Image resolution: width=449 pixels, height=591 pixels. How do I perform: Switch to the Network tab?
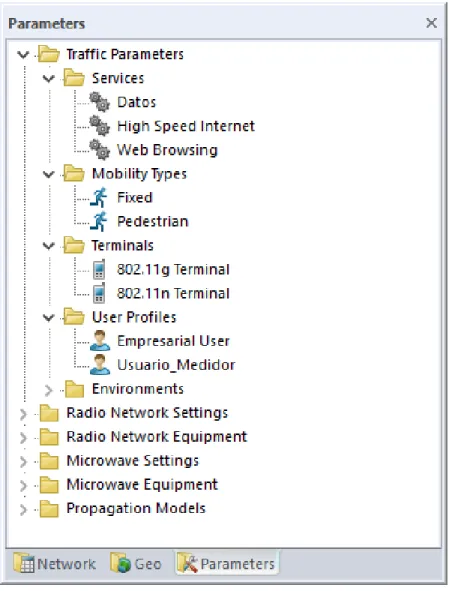[54, 563]
